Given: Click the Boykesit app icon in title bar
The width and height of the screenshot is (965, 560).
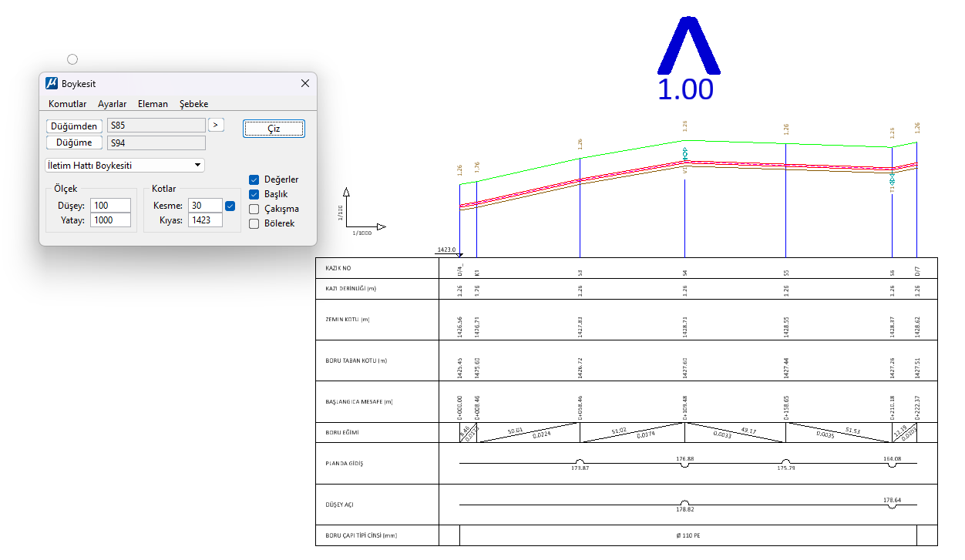Looking at the screenshot, I should click(52, 83).
